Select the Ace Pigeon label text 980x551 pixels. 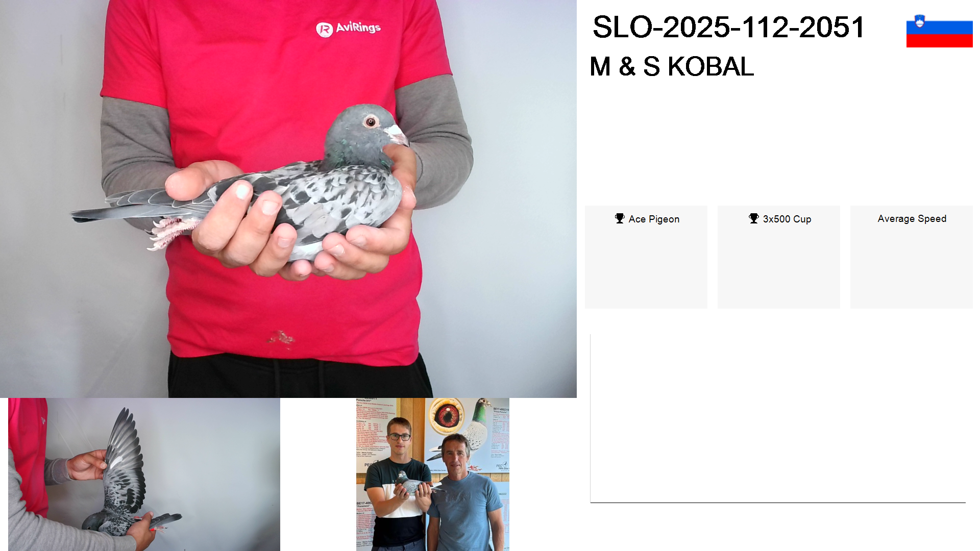click(x=654, y=219)
